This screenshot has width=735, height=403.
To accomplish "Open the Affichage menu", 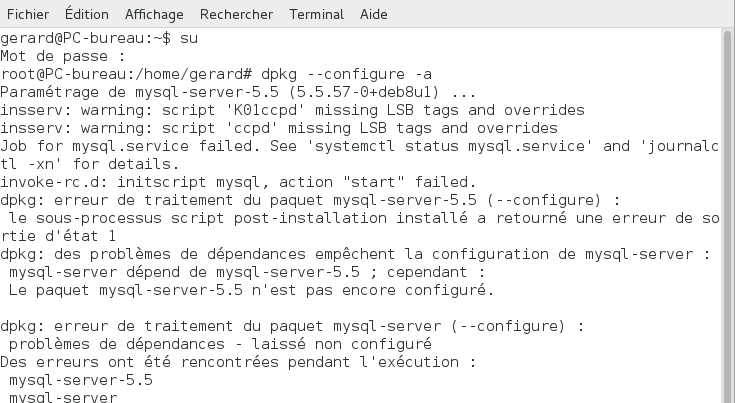I will 154,14.
